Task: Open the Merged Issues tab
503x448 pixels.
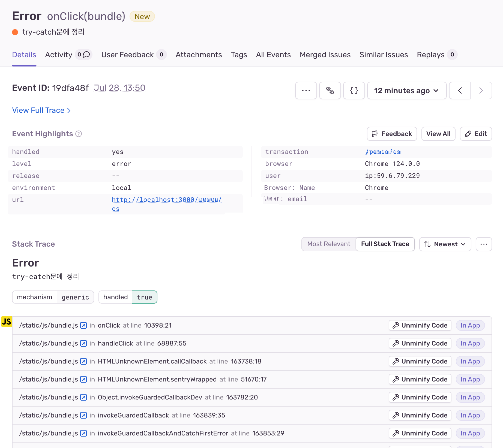Action: coord(325,55)
